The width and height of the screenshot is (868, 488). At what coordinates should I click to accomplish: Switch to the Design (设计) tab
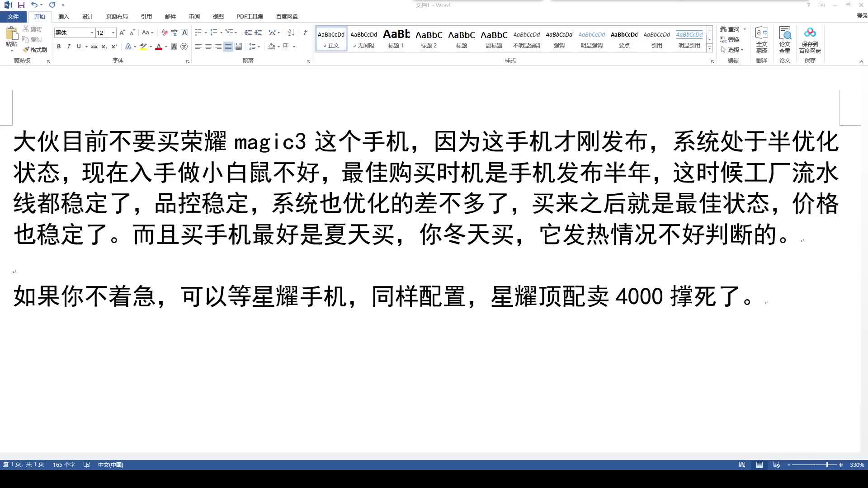click(x=87, y=16)
